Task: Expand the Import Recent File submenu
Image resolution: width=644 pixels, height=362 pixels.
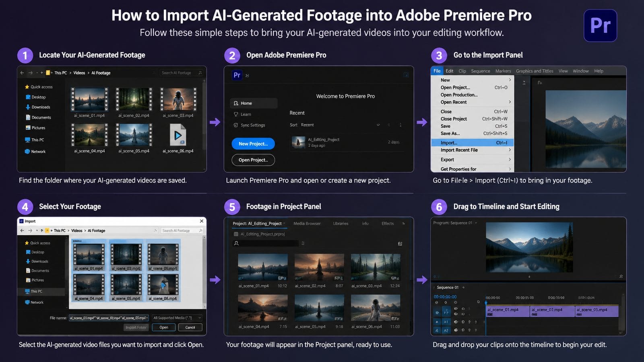Action: pyautogui.click(x=510, y=150)
